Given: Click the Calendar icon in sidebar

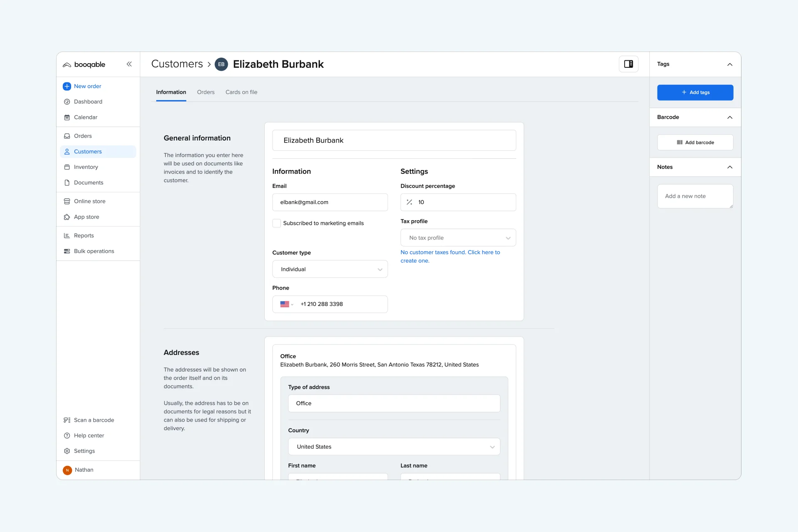Looking at the screenshot, I should 67,117.
